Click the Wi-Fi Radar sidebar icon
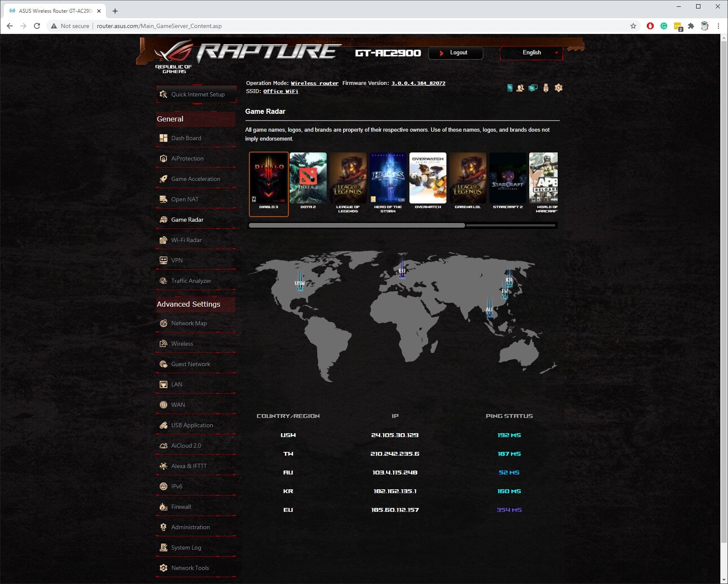 click(164, 240)
